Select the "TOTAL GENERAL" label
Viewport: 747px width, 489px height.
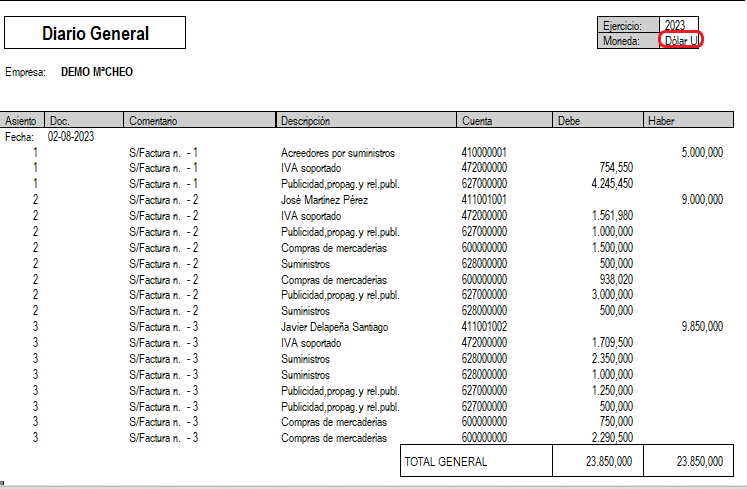(446, 461)
